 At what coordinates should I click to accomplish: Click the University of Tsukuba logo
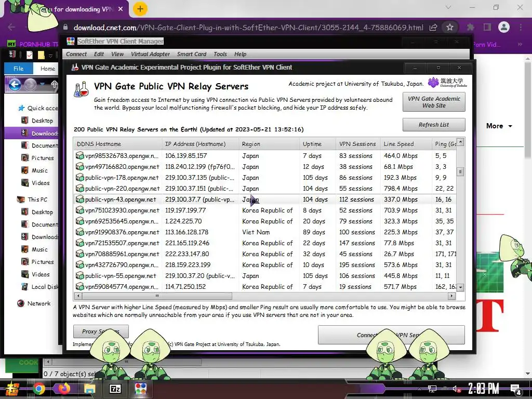[x=447, y=83]
